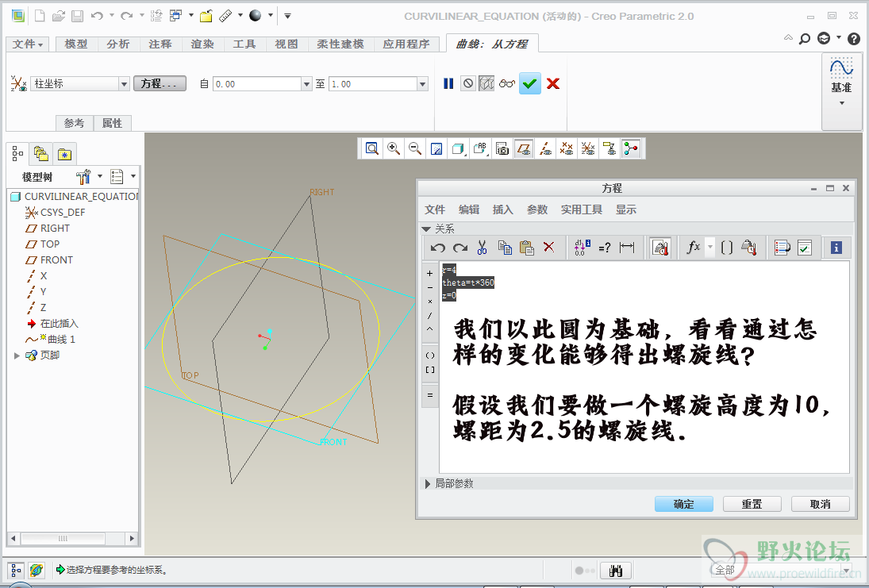Toggle the glasses preview option

coord(508,83)
